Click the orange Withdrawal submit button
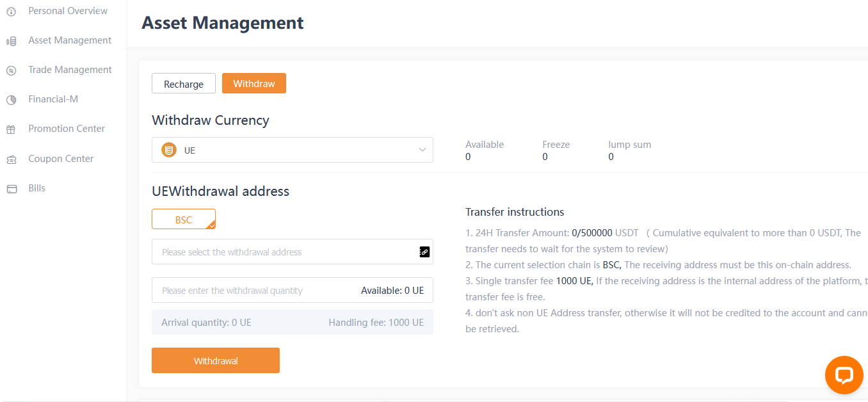 (x=216, y=360)
